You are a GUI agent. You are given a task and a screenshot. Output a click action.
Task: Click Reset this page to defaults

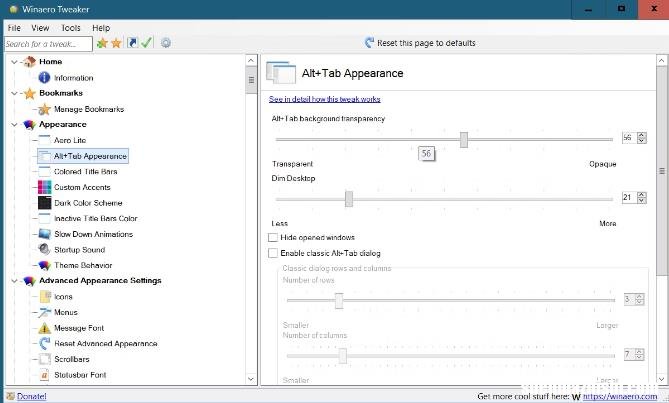pos(420,43)
